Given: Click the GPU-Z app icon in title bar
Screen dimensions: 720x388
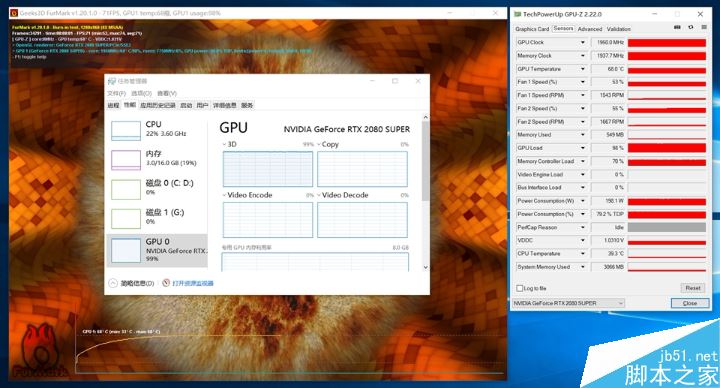Looking at the screenshot, I should pyautogui.click(x=518, y=14).
